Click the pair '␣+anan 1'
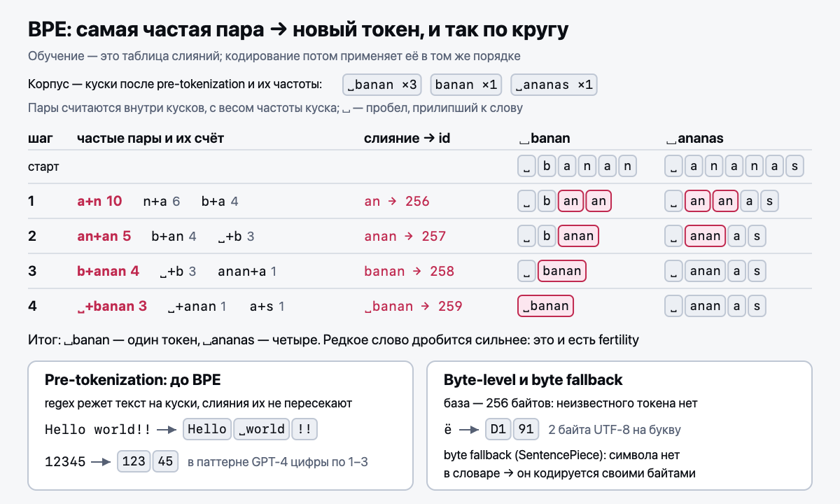 197,306
